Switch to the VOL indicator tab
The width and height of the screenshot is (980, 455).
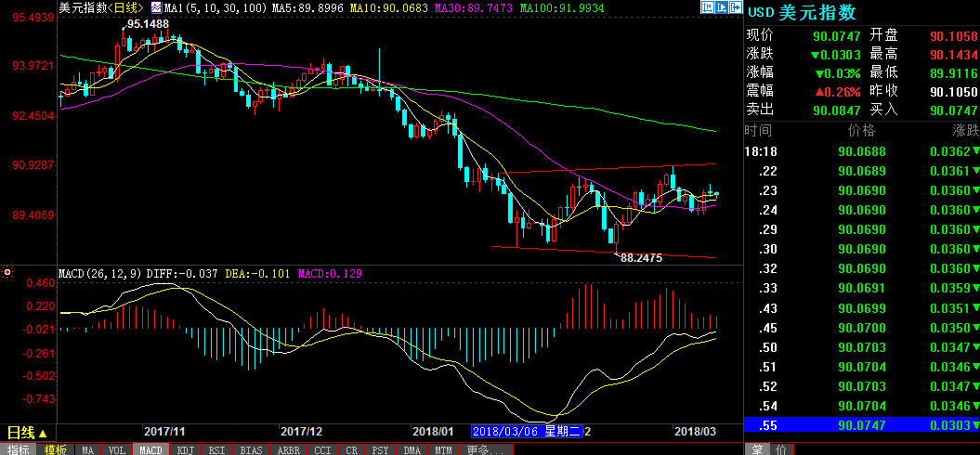116,449
